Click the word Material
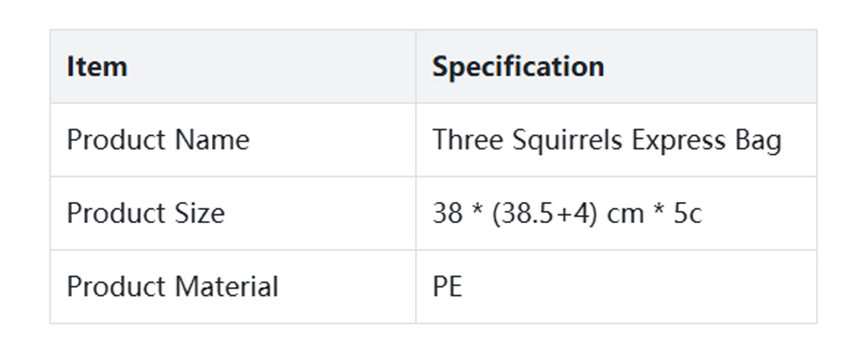Screen dimensions: 868x354 click(227, 286)
